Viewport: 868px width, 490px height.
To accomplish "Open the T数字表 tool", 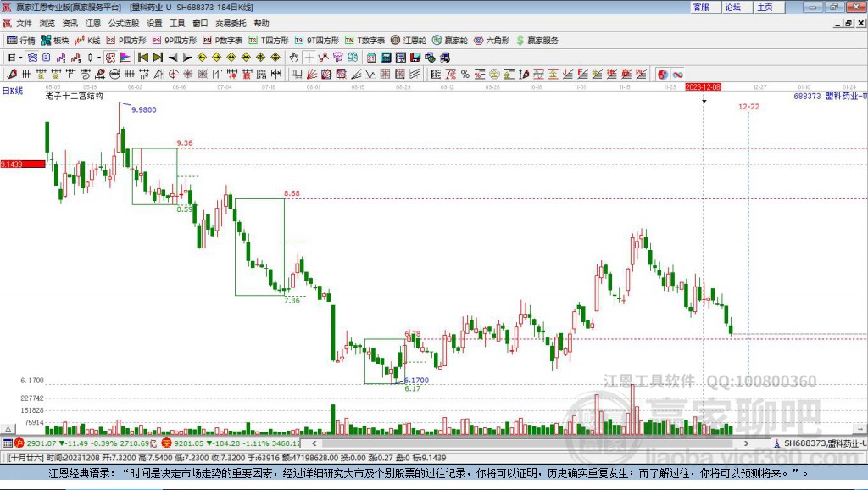I will (364, 41).
